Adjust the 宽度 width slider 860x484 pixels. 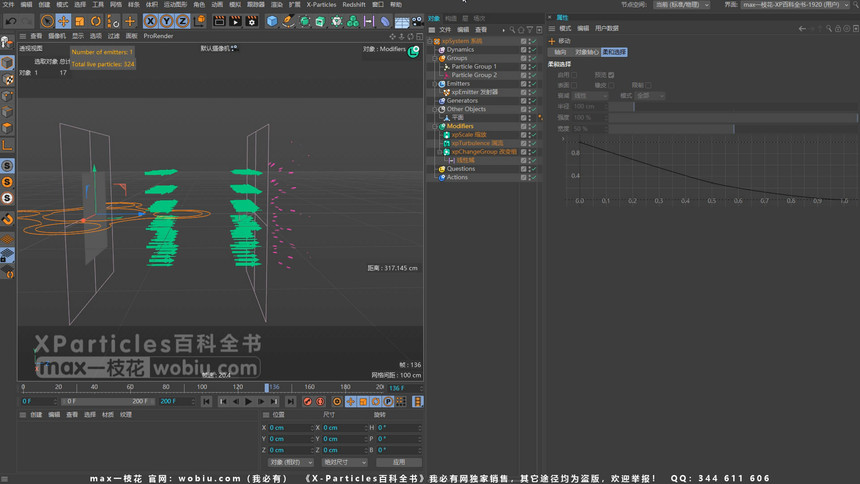pyautogui.click(x=734, y=129)
